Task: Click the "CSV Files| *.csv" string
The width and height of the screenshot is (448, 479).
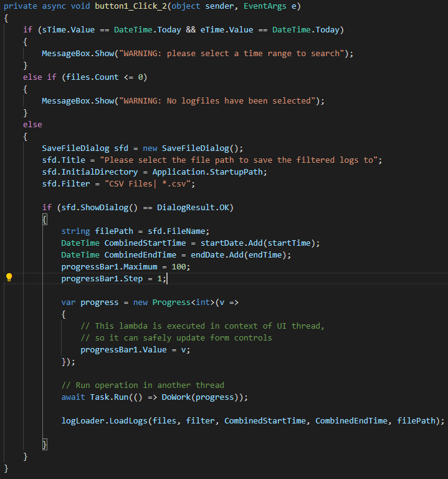Action: click(148, 183)
